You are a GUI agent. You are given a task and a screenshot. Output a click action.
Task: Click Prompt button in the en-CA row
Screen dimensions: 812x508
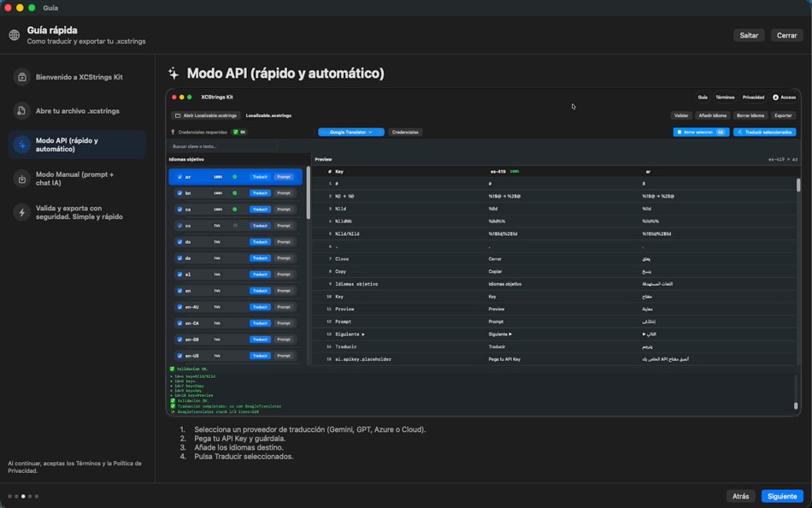point(284,323)
